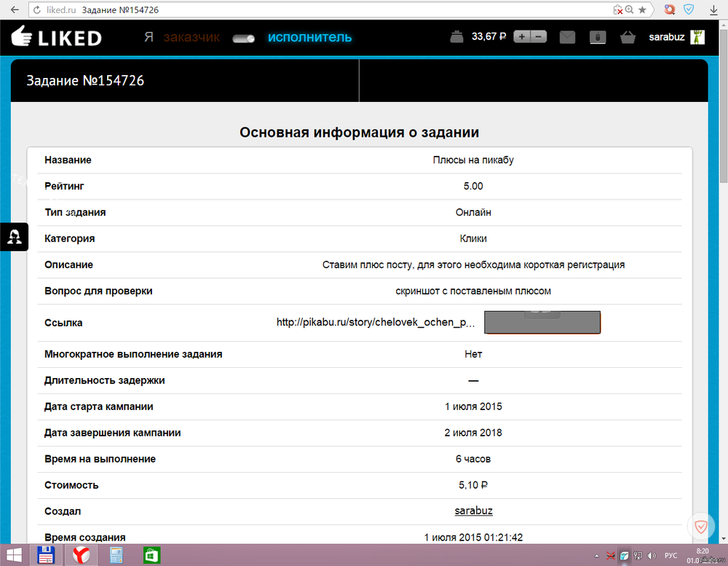Click the pikabu.ru story link

[x=376, y=323]
